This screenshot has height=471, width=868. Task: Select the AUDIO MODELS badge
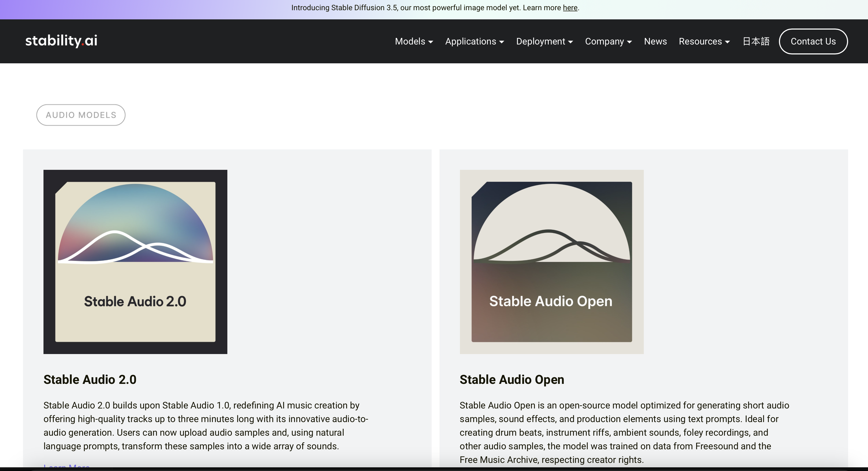(x=80, y=115)
